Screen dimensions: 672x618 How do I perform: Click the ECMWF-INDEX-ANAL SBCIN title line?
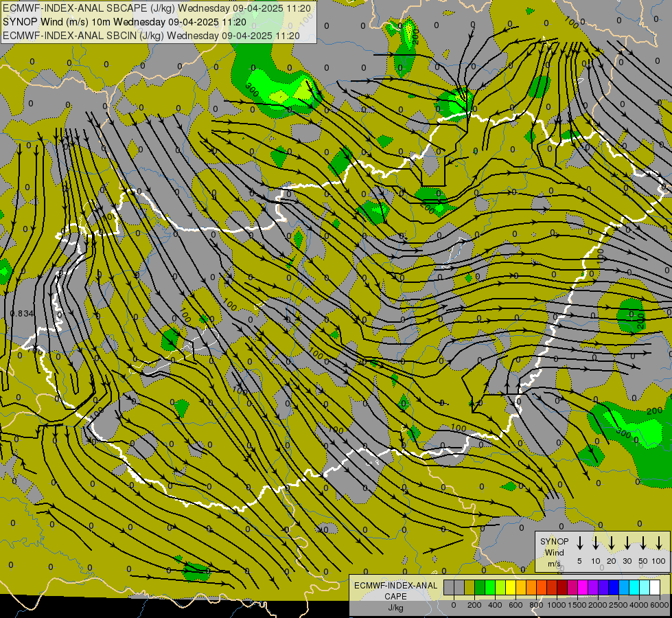pos(151,36)
